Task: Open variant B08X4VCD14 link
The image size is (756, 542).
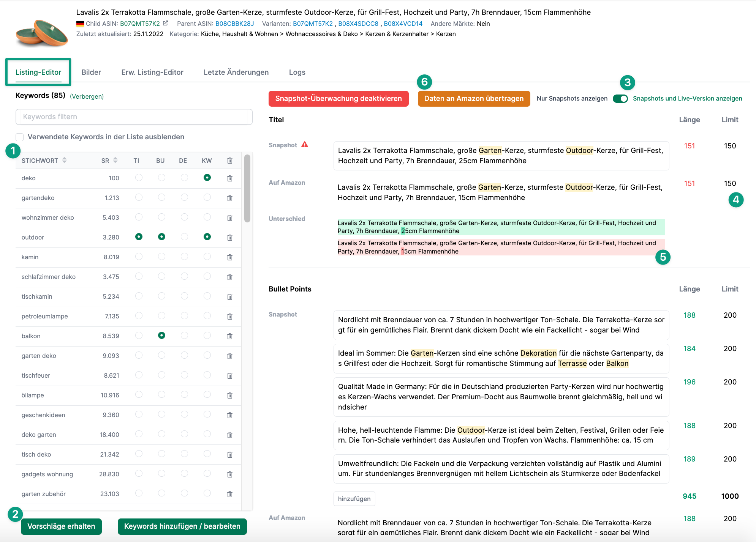Action: (403, 24)
